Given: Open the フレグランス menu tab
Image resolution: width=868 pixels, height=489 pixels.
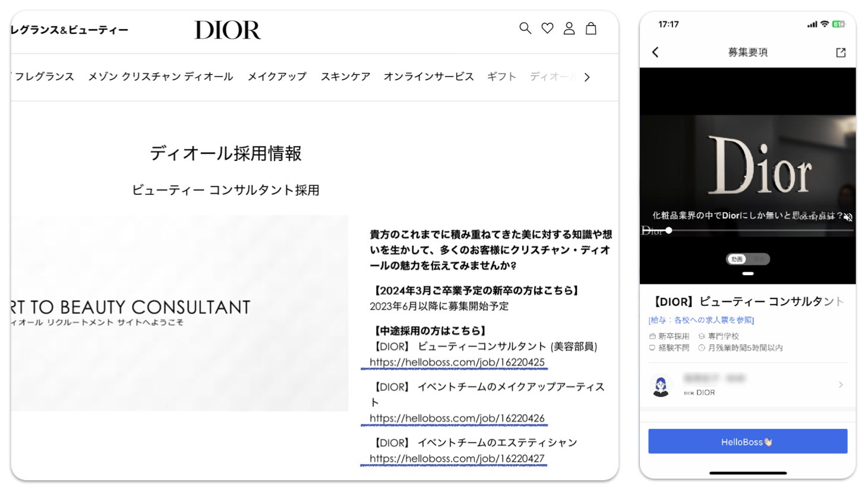Looking at the screenshot, I should pyautogui.click(x=44, y=77).
